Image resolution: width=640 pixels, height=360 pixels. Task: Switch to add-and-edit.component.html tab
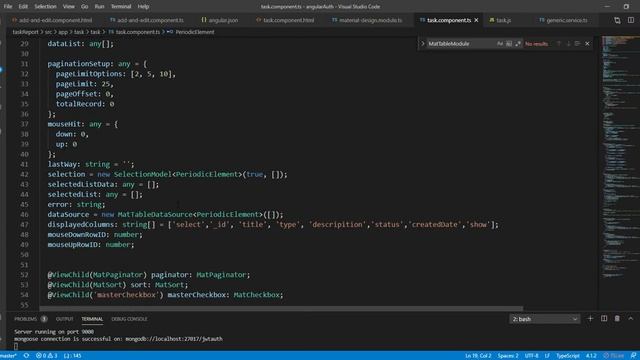(x=52, y=20)
